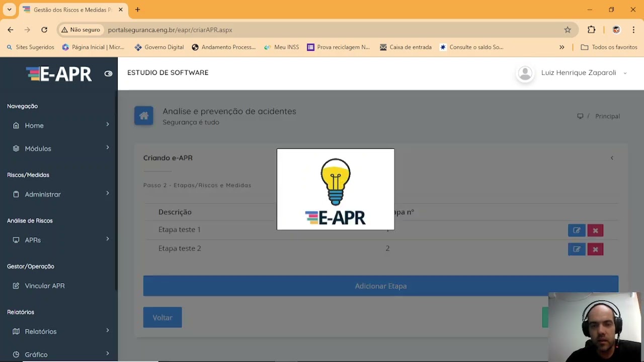Collapse the Criando e-APR panel chevron
644x362 pixels.
tap(612, 158)
